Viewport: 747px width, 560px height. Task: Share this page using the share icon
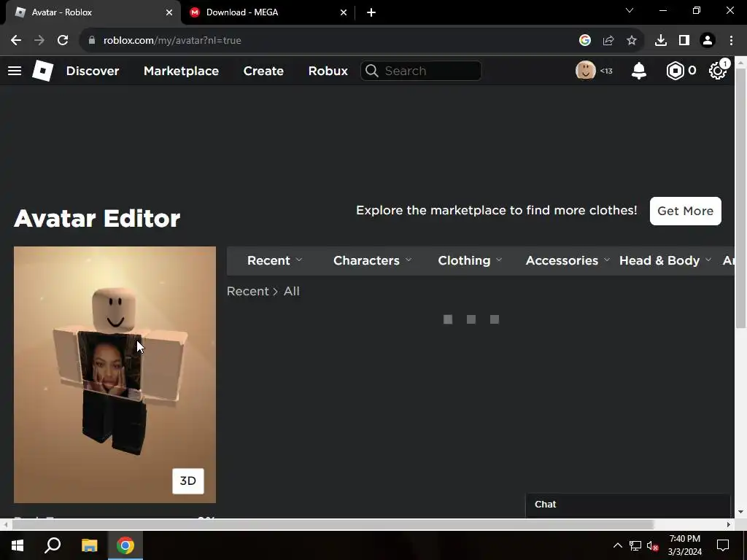pos(608,41)
